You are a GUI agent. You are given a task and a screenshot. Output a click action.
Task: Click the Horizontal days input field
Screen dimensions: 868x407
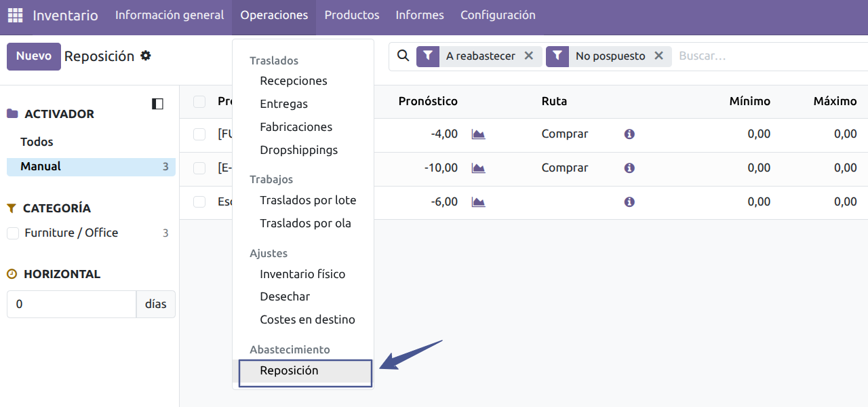(71, 305)
